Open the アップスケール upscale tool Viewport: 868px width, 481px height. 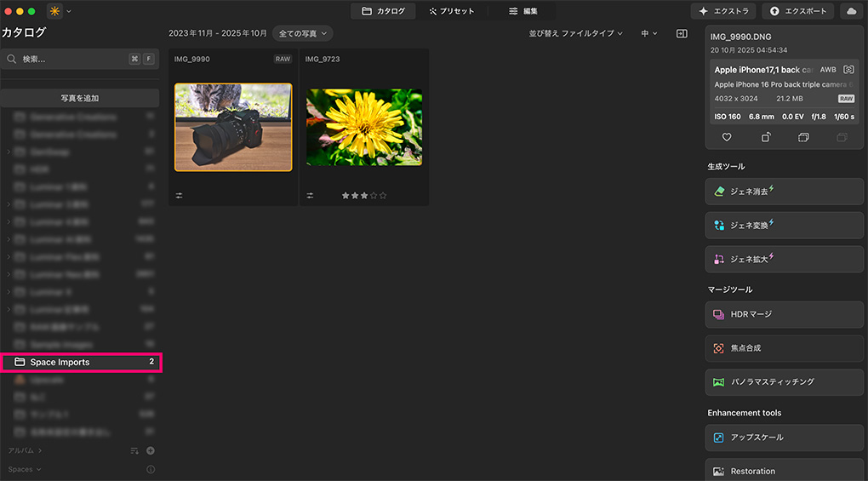coord(785,438)
